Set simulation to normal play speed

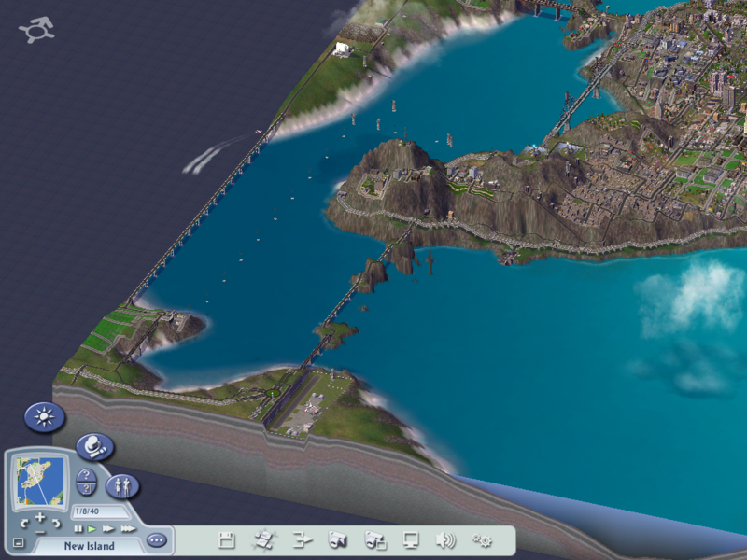click(x=92, y=529)
